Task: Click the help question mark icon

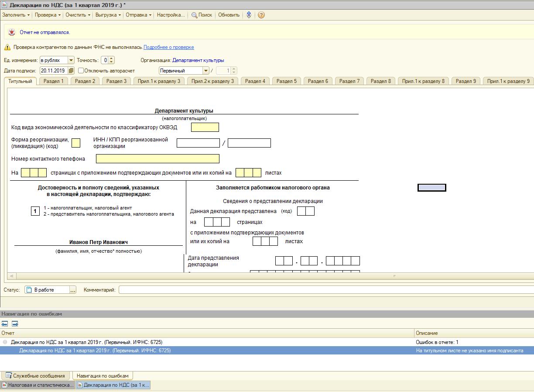Action: (261, 15)
